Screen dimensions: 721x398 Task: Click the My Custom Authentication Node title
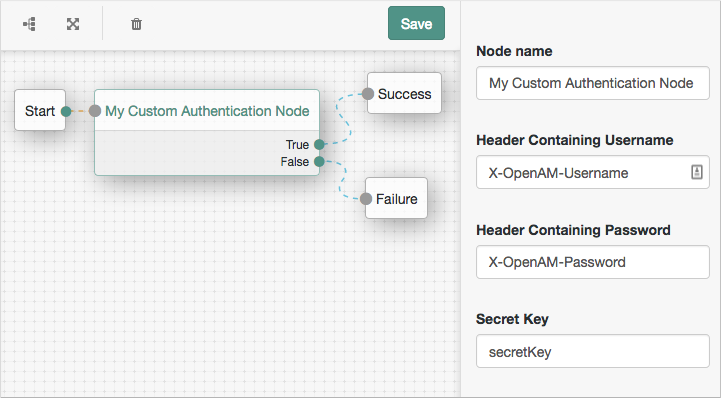point(207,111)
